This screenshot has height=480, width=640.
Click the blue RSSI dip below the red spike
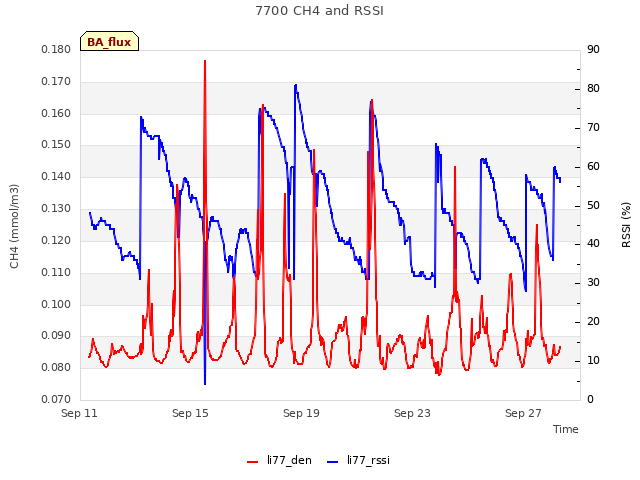point(205,384)
